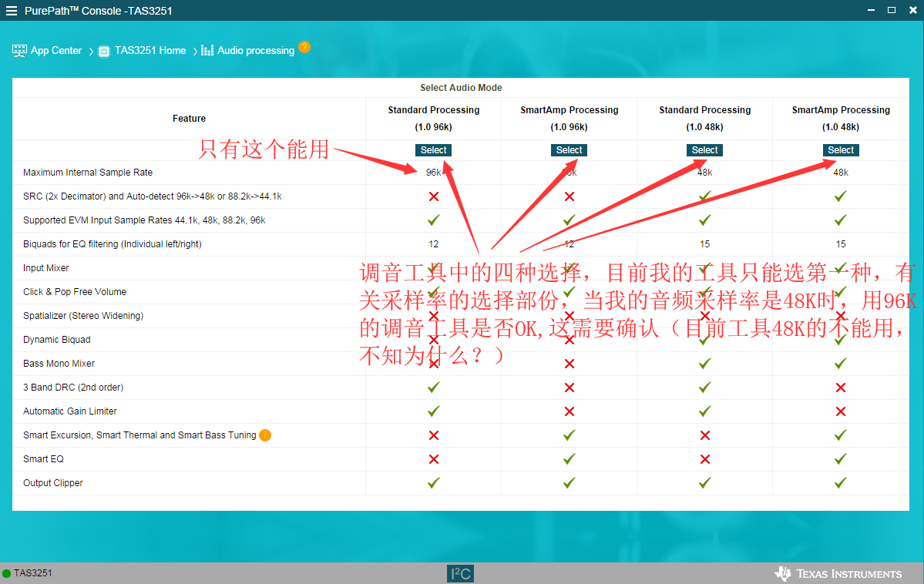
Task: Click red X for 3 Band DRC, SmartAmp 48k
Action: [x=841, y=388]
